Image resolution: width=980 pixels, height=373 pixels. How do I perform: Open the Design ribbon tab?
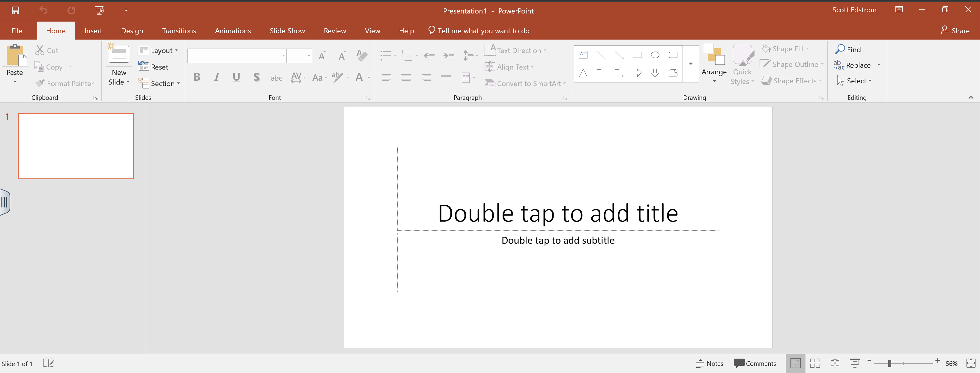click(132, 31)
